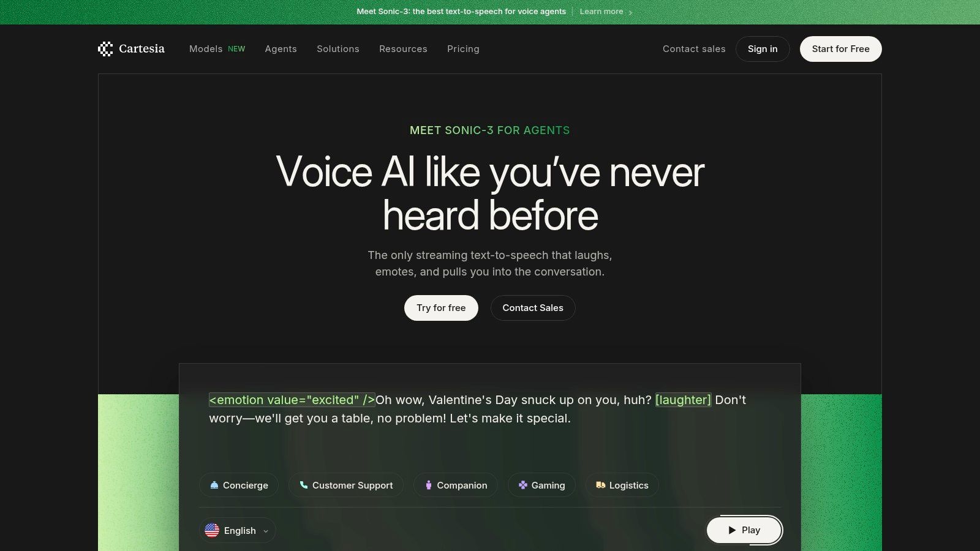Open the Agents nav item
The image size is (980, 551).
281,49
